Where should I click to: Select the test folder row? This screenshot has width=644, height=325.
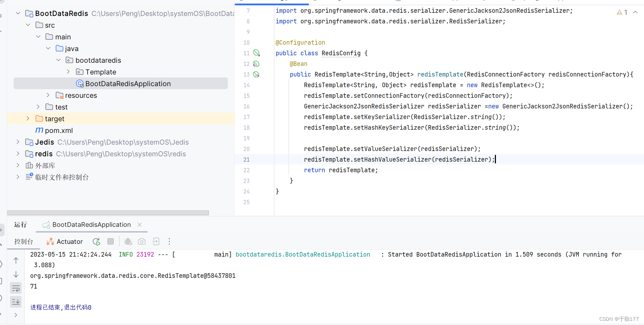click(120, 107)
